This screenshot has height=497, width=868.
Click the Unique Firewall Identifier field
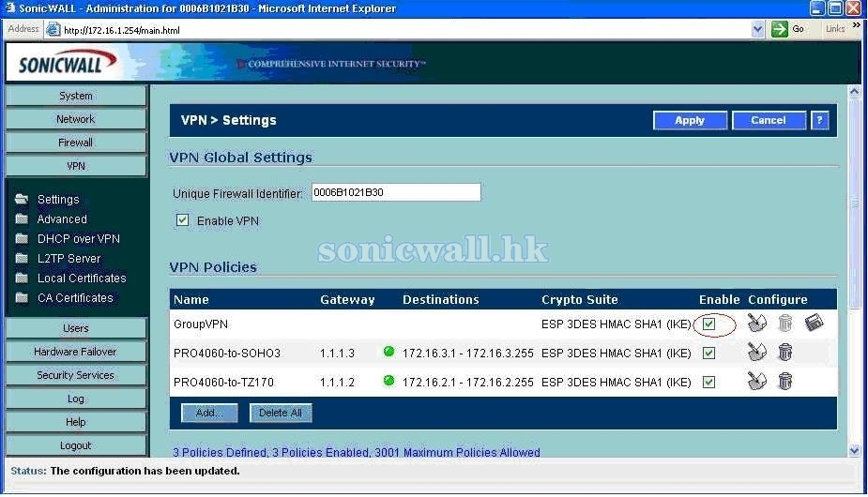[396, 192]
